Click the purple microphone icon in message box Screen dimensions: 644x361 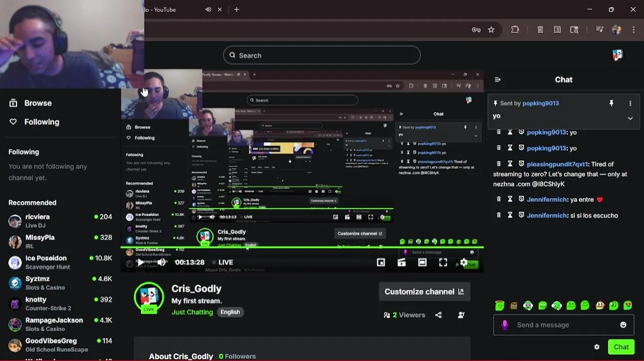505,325
